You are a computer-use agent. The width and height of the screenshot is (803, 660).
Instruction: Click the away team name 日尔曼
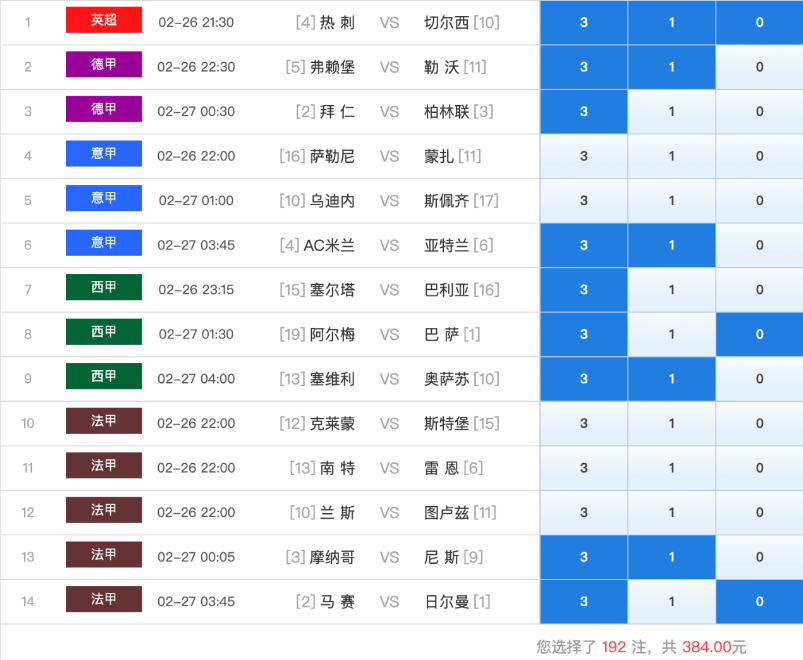tap(447, 602)
